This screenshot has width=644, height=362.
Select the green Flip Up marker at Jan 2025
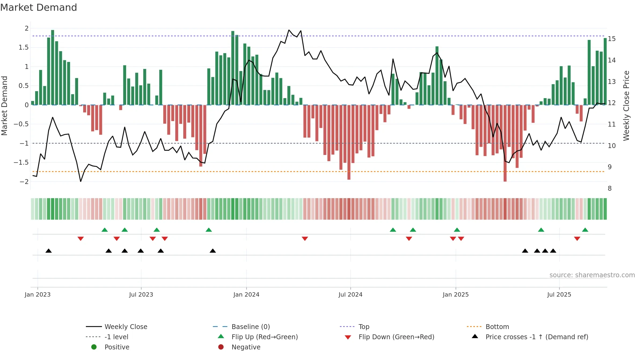[x=457, y=230]
